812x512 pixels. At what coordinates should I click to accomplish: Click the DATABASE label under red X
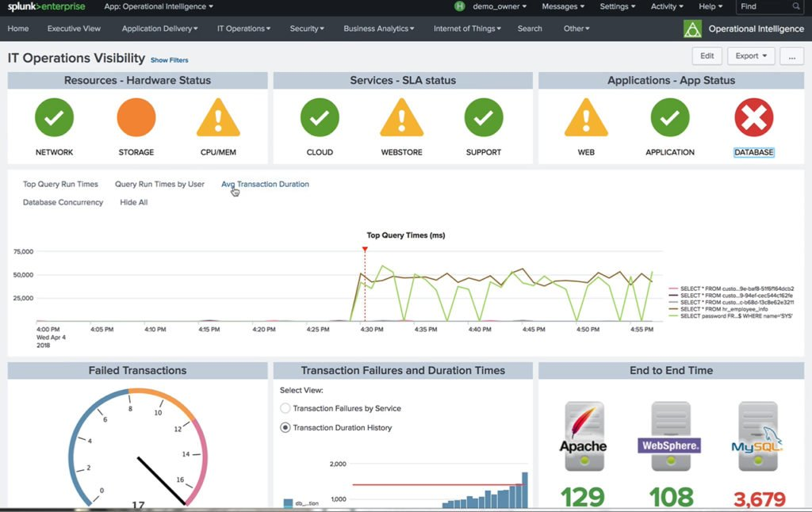point(754,152)
